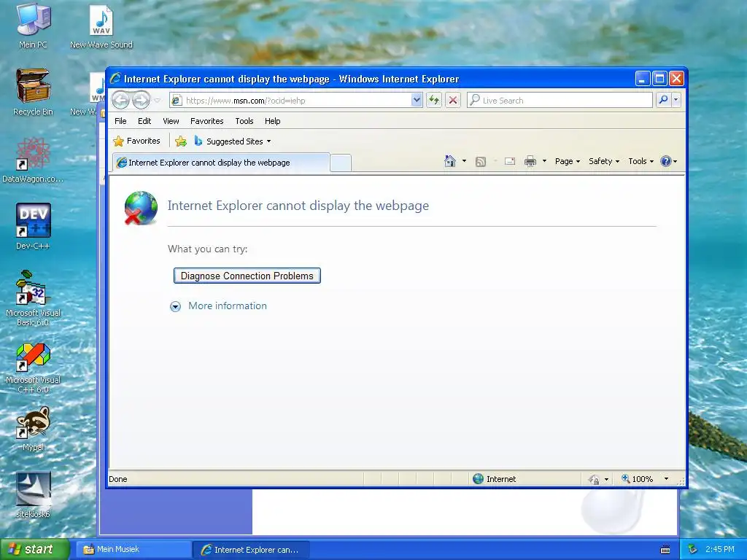747x560 pixels.
Task: Open the Help menu
Action: (x=273, y=121)
